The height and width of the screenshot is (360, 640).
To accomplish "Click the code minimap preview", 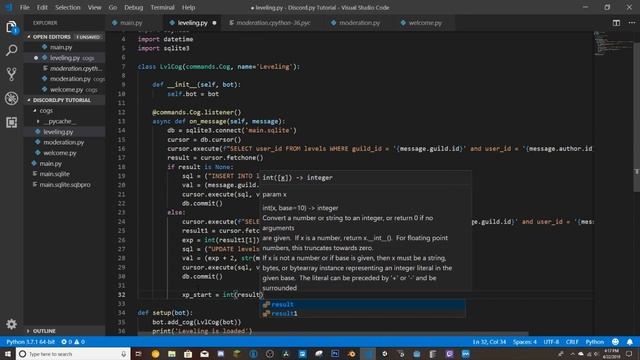I will pos(612,43).
